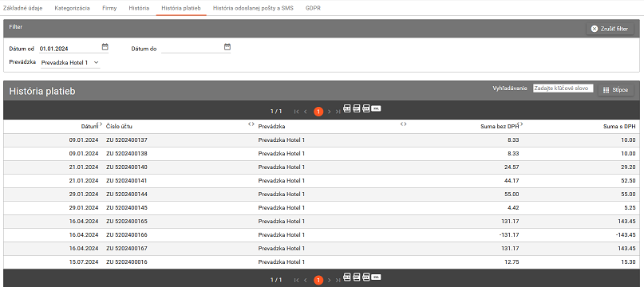Select account number ZU 5202400165
This screenshot has width=644, height=287.
(x=127, y=222)
